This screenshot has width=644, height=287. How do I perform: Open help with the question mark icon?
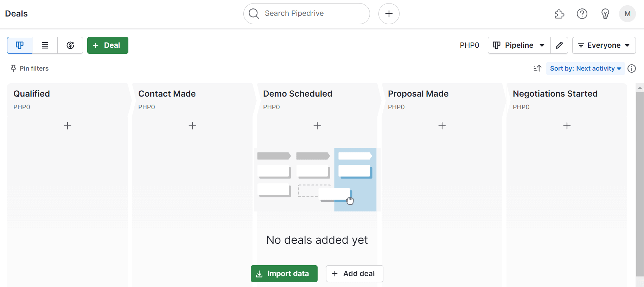click(582, 14)
